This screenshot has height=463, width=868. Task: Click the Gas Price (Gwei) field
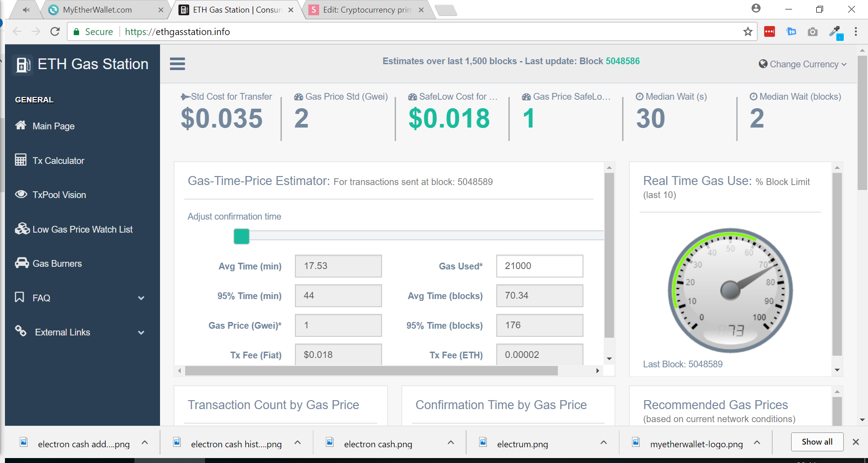coord(338,325)
